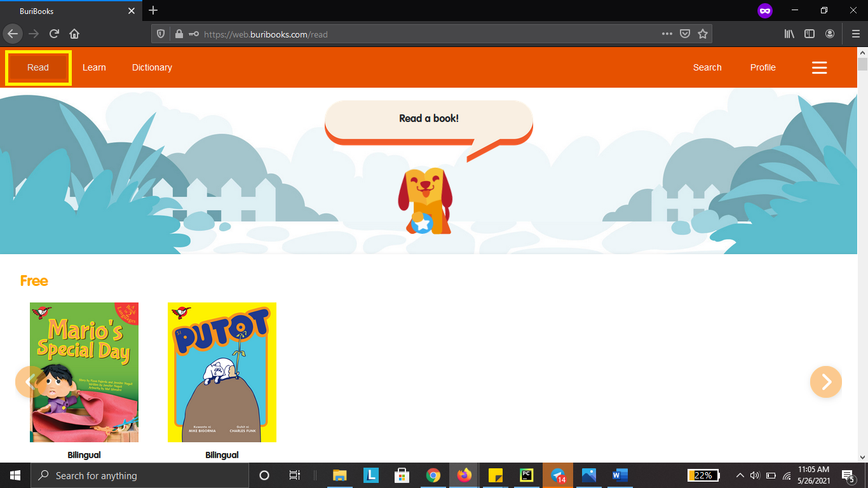Click the dog mascot character
The width and height of the screenshot is (868, 488).
click(x=424, y=201)
